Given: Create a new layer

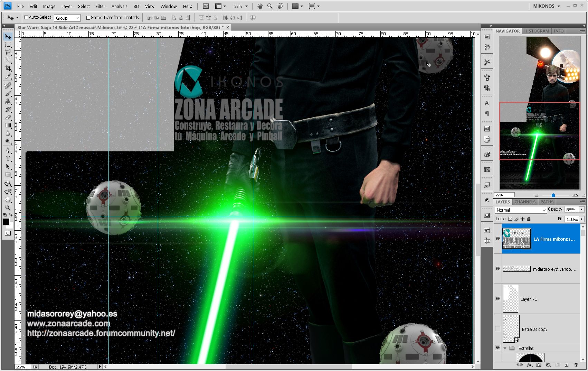Looking at the screenshot, I should coord(567,365).
